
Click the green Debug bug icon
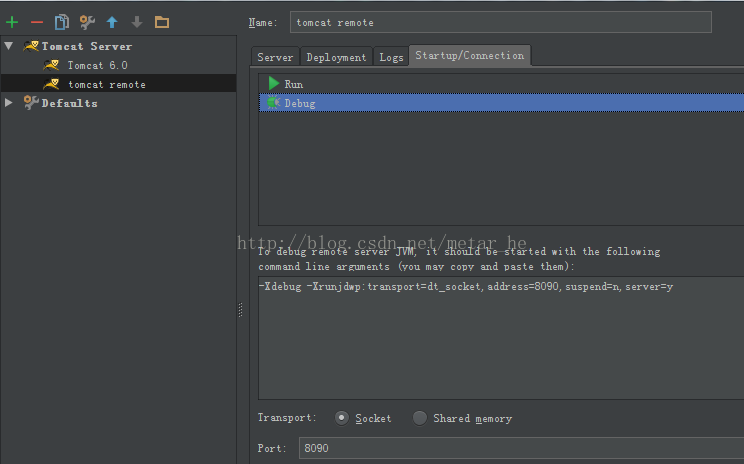(x=273, y=102)
